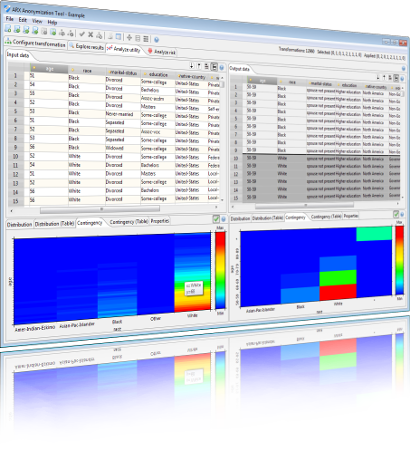Click the age column header in input table
Screen dimensions: 410x450
tap(49, 69)
